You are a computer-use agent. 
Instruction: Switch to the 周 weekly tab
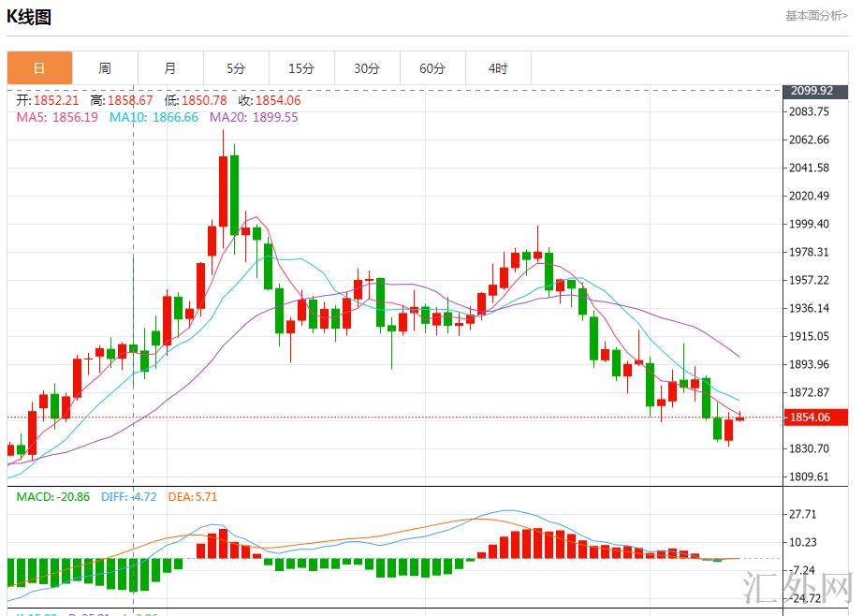105,68
